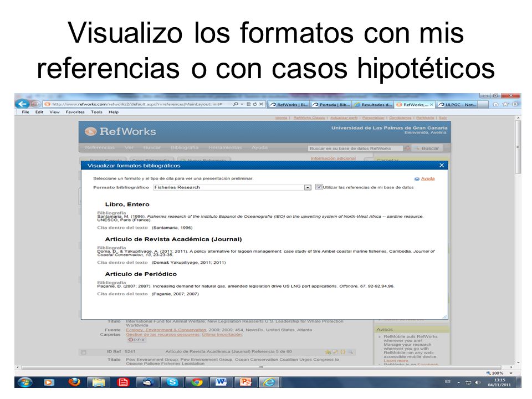This screenshot has height=399, width=532.
Task: Switch to Internet Explorer on taskbar
Action: [x=270, y=382]
